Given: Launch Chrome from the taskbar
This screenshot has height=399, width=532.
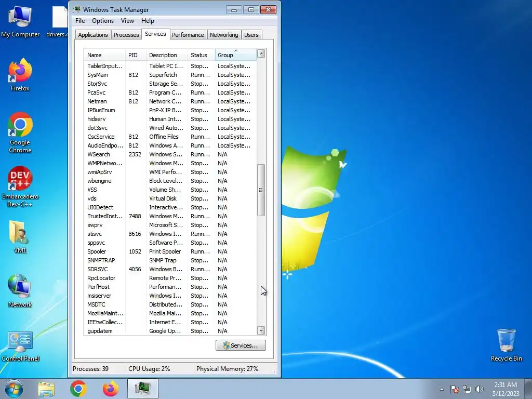Looking at the screenshot, I should [x=78, y=389].
